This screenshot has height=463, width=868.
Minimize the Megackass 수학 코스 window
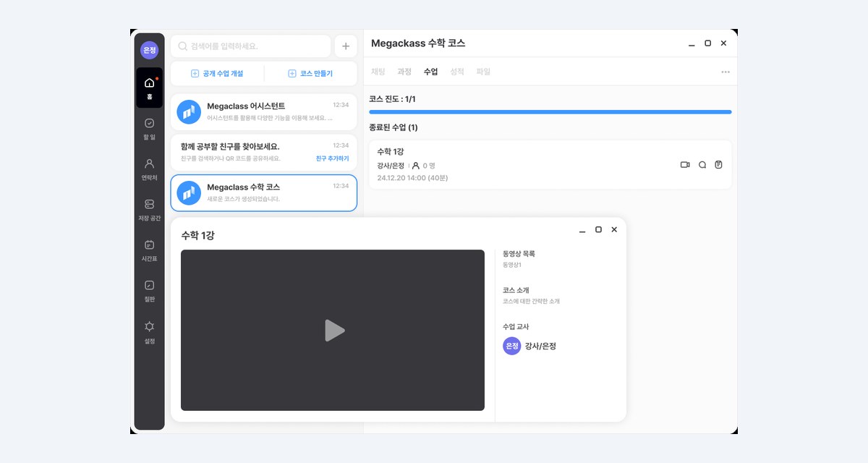[692, 44]
